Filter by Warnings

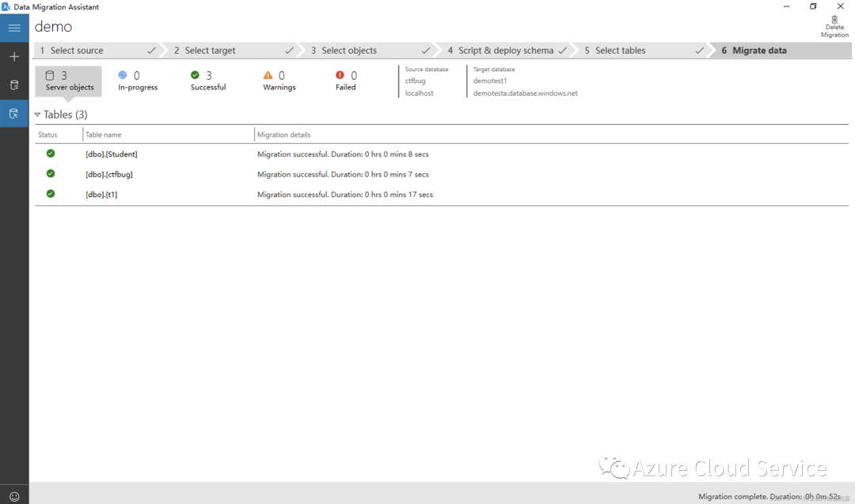point(279,81)
